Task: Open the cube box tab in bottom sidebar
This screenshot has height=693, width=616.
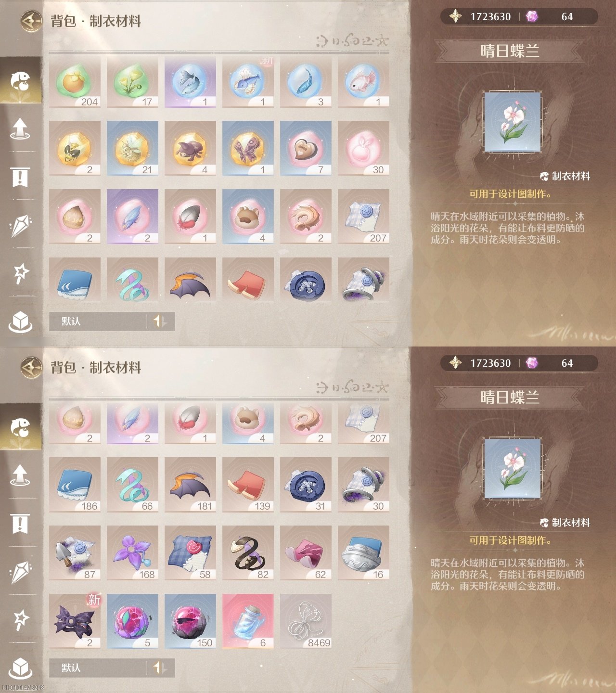Action: point(20,667)
